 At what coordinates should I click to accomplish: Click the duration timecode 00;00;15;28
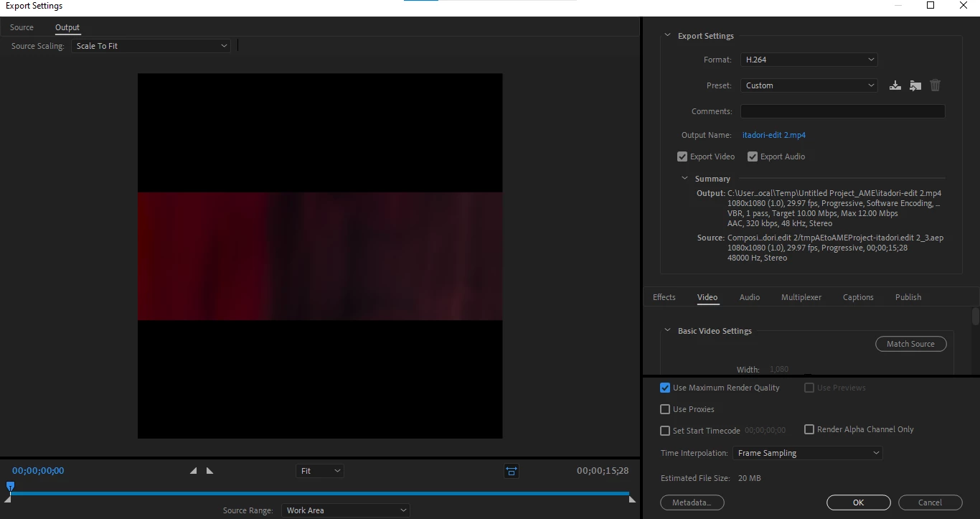pyautogui.click(x=603, y=471)
